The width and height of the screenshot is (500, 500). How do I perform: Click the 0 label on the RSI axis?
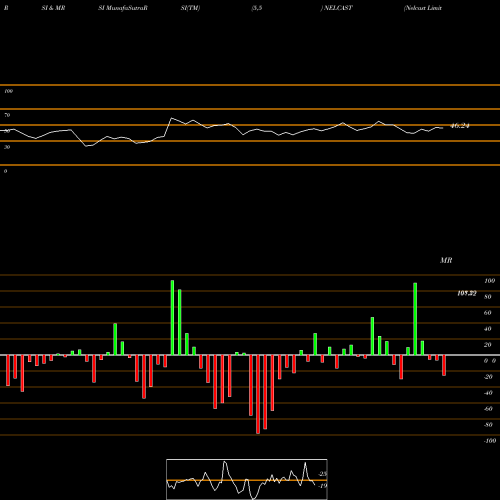5,171
